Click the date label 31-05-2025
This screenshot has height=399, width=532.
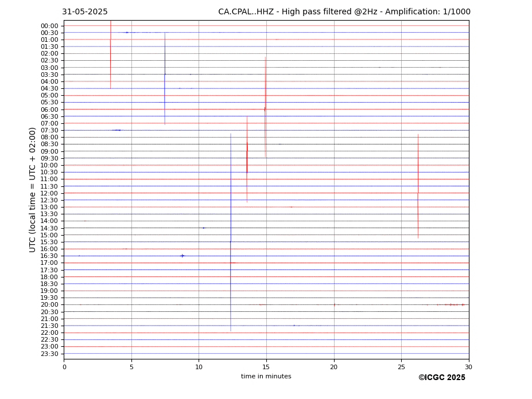85,12
